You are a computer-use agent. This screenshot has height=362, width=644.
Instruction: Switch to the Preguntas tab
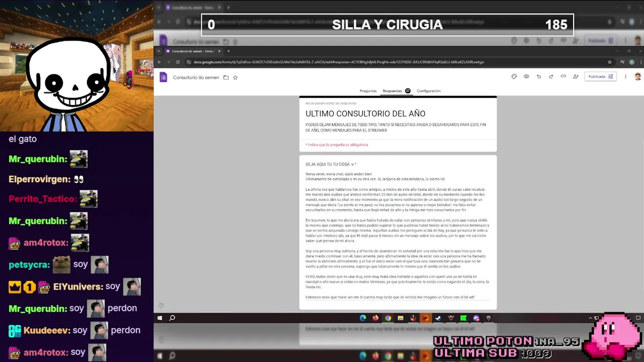[x=368, y=91]
